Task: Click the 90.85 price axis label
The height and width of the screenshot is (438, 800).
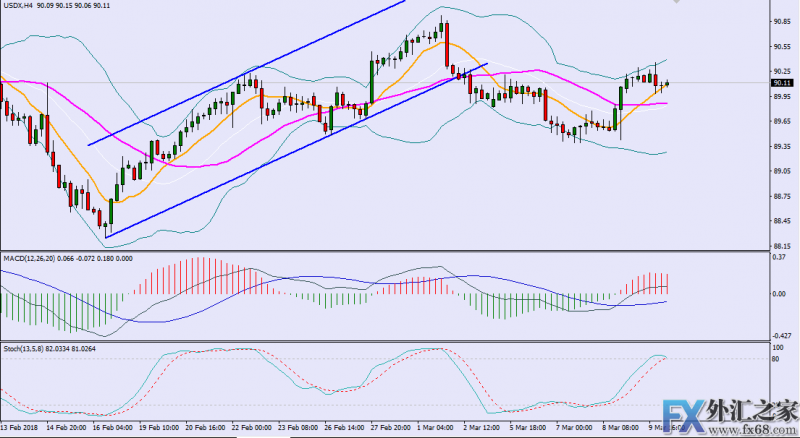Action: pos(783,21)
